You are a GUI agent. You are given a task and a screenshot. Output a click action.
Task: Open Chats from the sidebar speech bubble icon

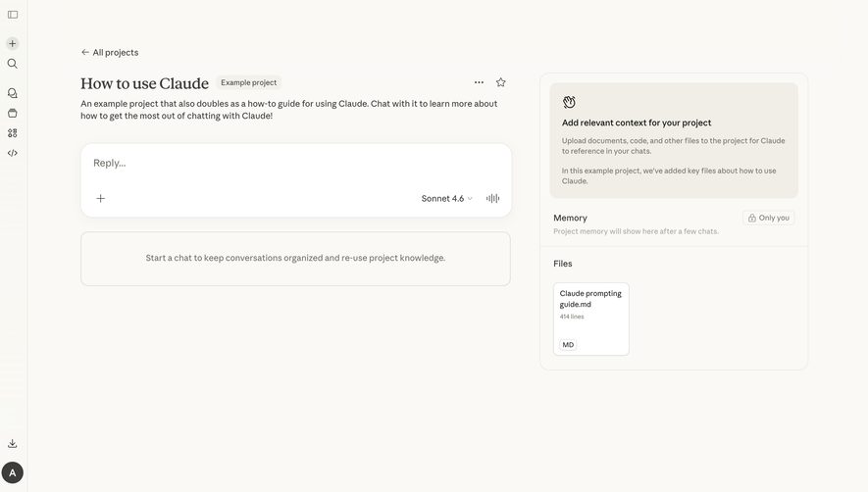tap(12, 93)
